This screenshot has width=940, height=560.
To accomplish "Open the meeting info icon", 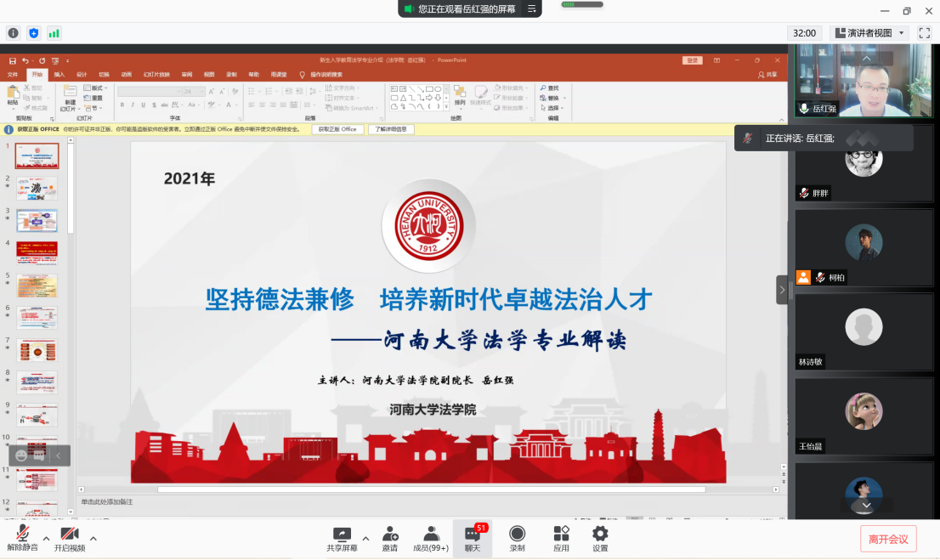I will click(14, 33).
